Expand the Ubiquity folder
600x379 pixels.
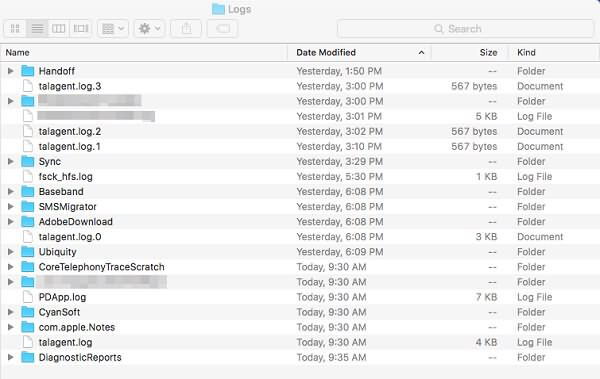click(x=11, y=252)
